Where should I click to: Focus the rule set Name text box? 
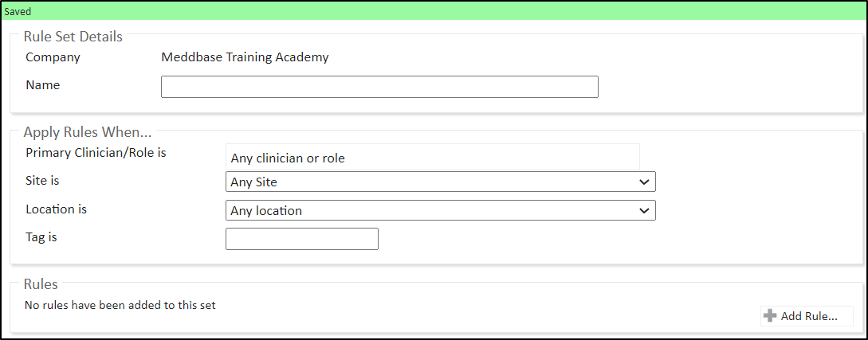tap(379, 87)
